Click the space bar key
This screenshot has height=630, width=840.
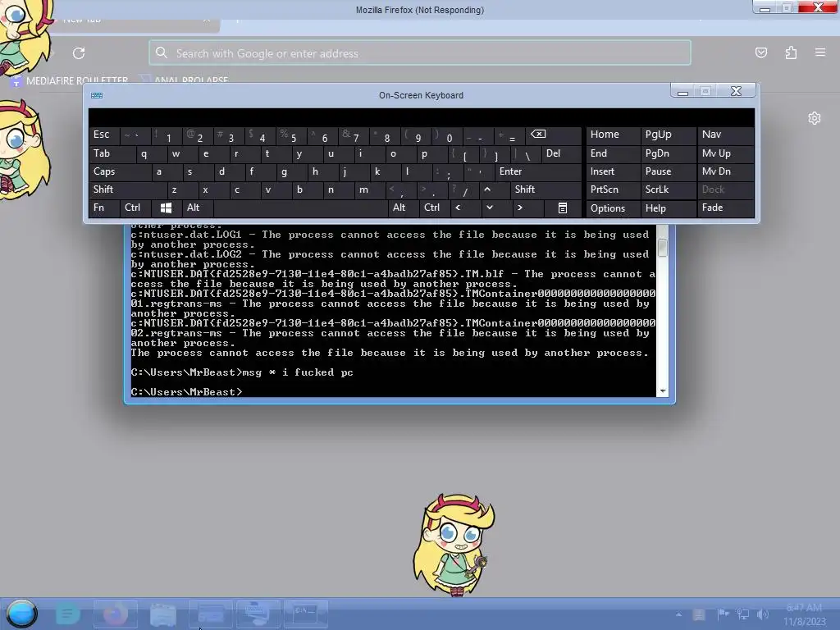(x=300, y=208)
